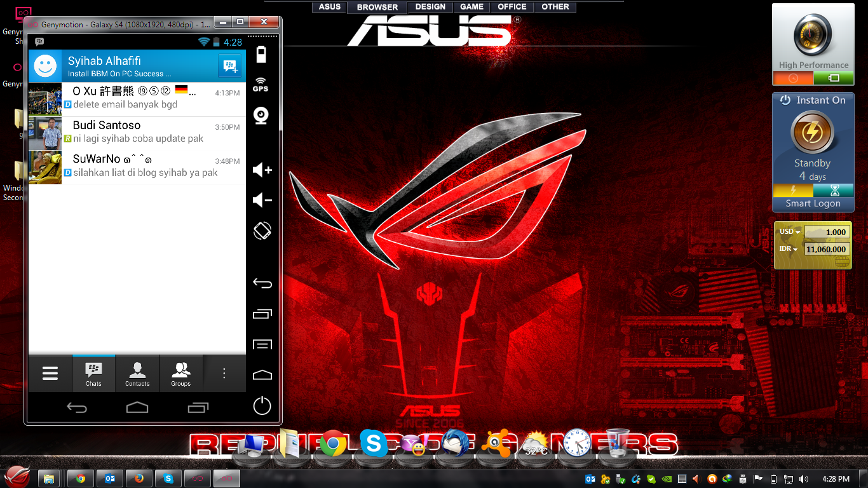The height and width of the screenshot is (488, 868).
Task: Open the documents folder from the dock
Action: 289,443
